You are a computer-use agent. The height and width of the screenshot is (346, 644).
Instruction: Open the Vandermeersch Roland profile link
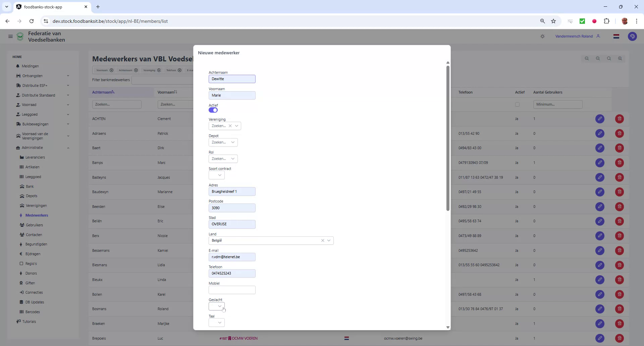pyautogui.click(x=574, y=36)
